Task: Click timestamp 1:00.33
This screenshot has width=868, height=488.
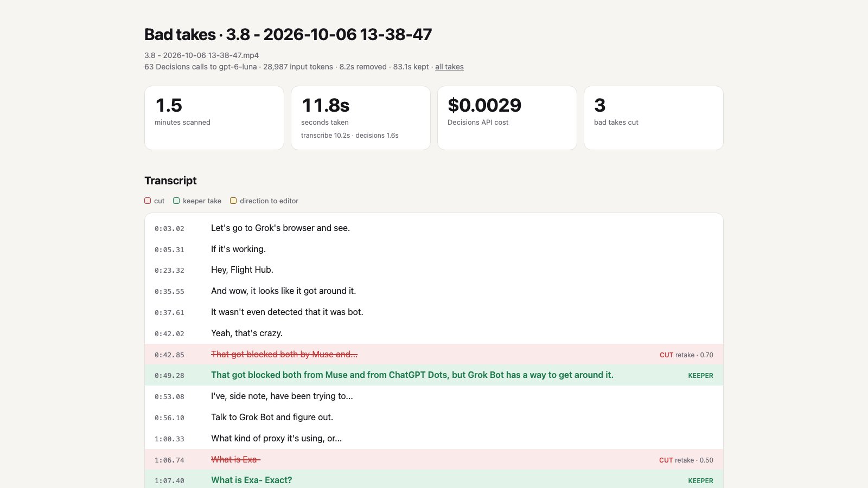Action: point(169,439)
